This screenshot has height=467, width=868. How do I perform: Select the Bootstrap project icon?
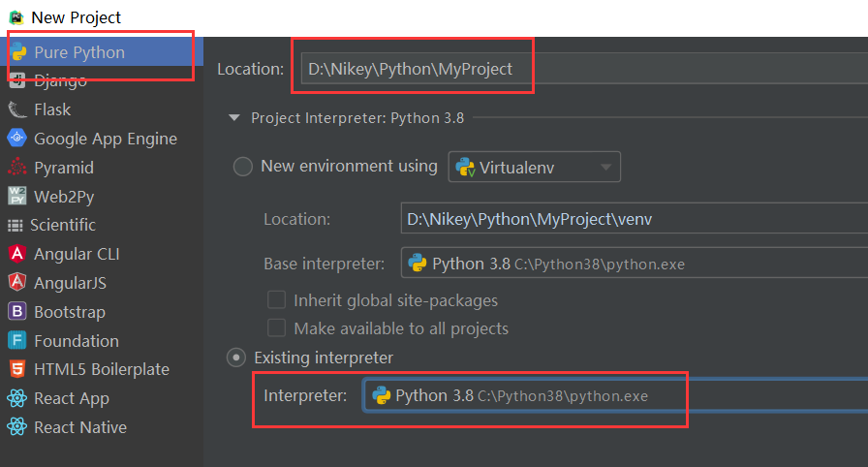pos(16,312)
